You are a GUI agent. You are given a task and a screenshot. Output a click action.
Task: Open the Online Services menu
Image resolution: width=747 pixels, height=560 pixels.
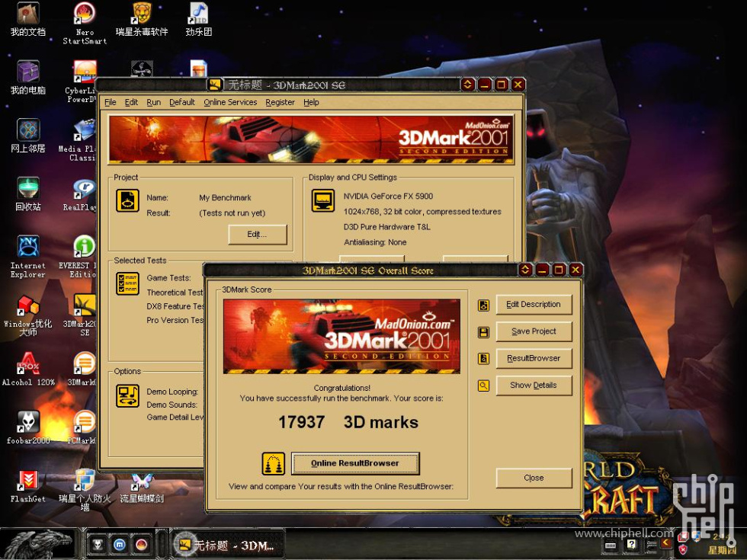230,102
